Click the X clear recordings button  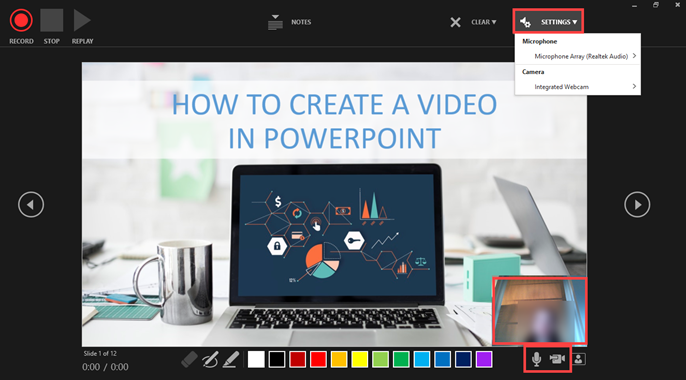[455, 22]
